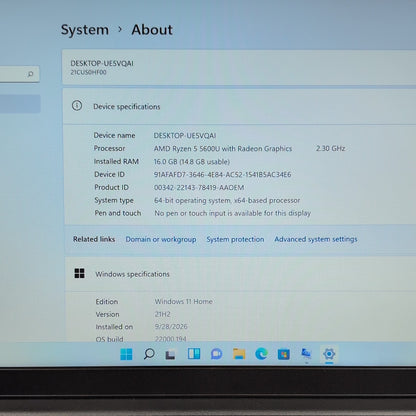The width and height of the screenshot is (416, 416).
Task: Open the computer monitor app on taskbar
Action: point(306,353)
